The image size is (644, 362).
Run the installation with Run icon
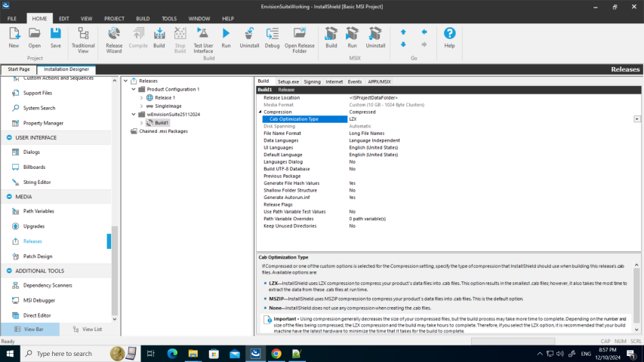click(226, 38)
